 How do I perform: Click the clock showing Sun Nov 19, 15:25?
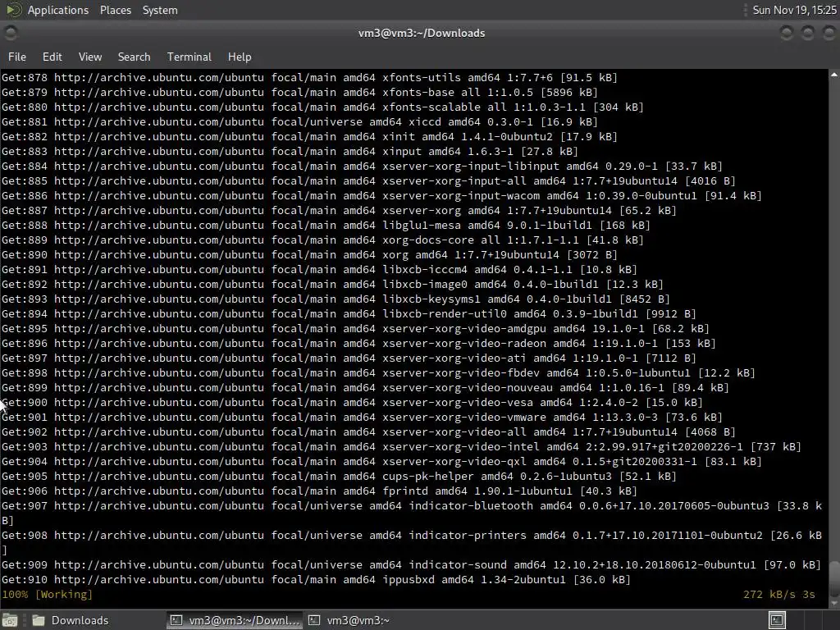tap(794, 10)
